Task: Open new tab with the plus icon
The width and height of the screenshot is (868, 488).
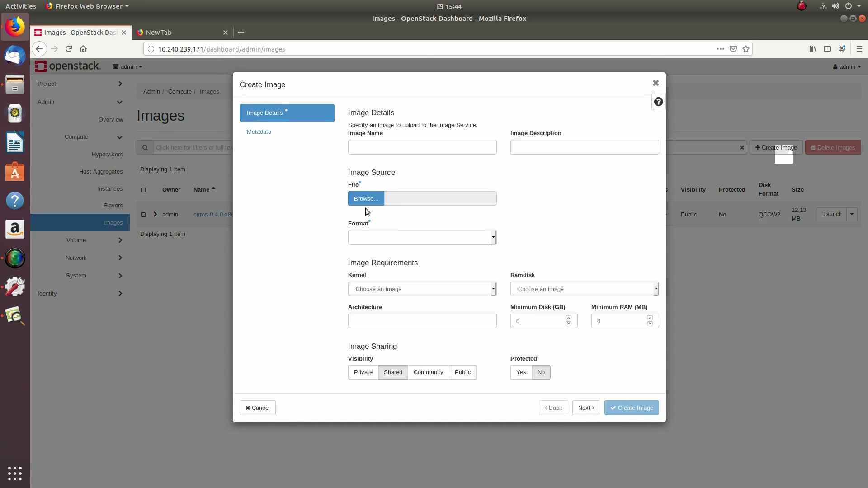Action: point(241,32)
